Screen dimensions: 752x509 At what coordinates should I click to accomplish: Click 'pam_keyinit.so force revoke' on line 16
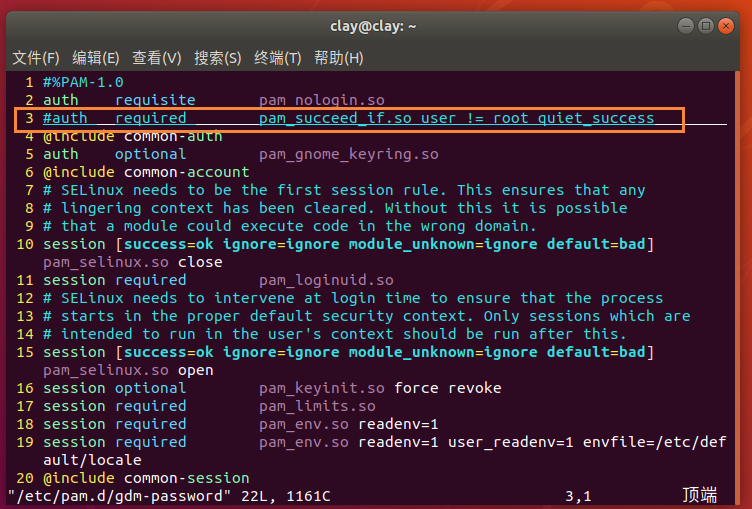point(380,388)
